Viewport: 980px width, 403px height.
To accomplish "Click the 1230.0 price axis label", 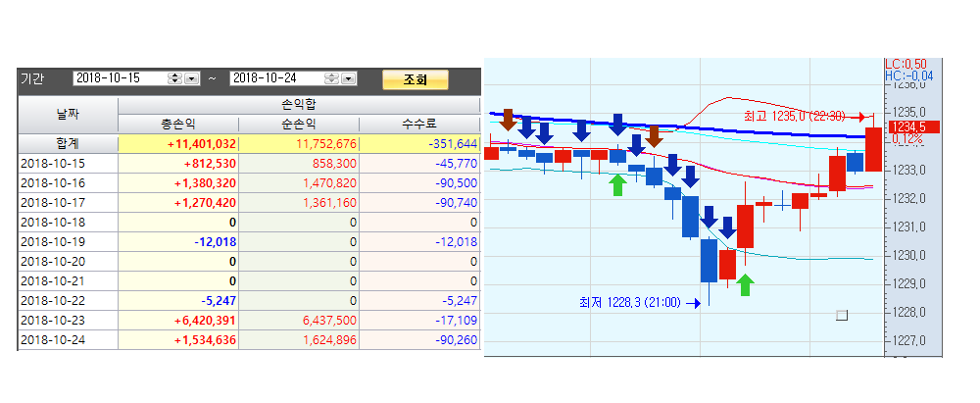I will 907,255.
